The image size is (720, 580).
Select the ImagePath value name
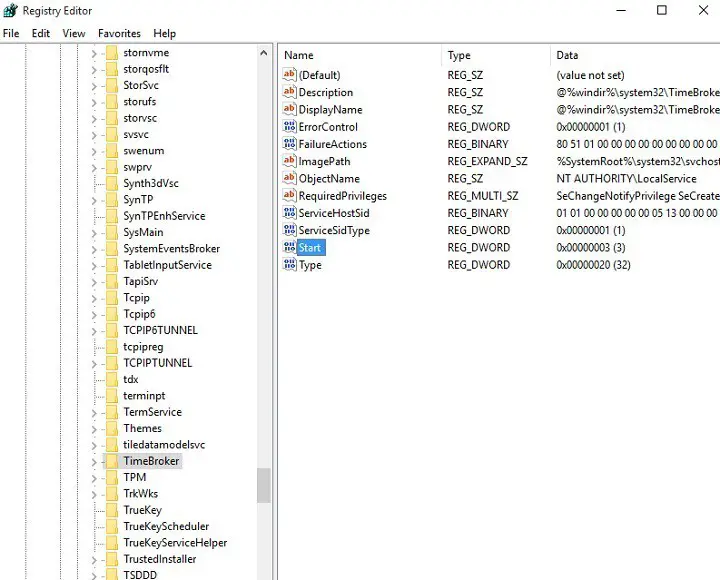(x=324, y=161)
